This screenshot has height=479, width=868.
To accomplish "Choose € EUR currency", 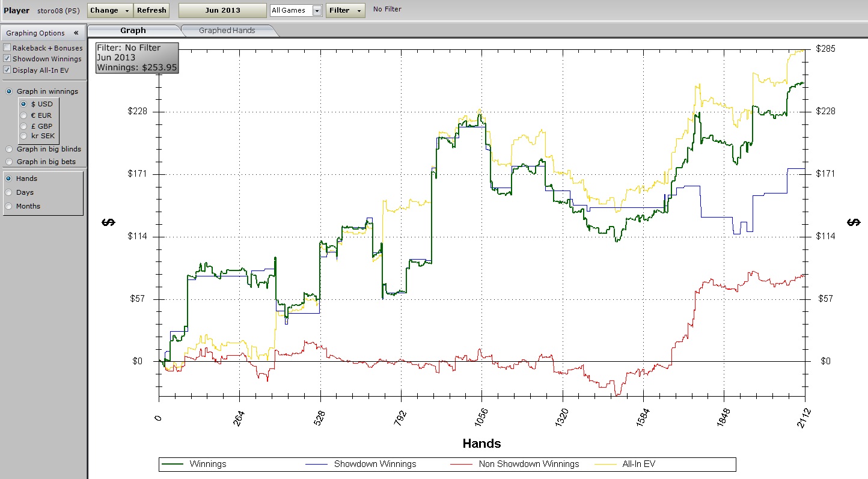I will click(23, 115).
